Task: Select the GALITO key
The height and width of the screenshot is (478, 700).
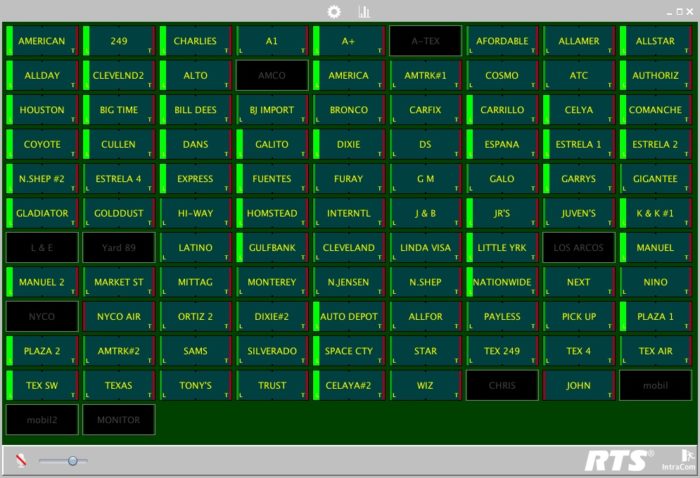Action: [272, 144]
